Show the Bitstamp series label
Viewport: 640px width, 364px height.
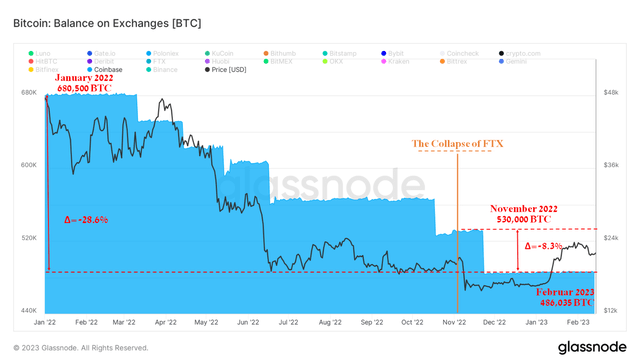pyautogui.click(x=343, y=53)
